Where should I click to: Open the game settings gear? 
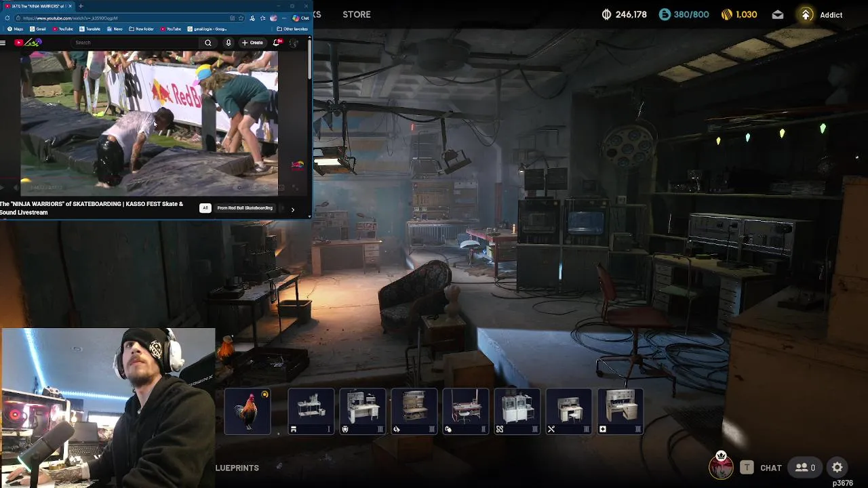click(x=837, y=468)
